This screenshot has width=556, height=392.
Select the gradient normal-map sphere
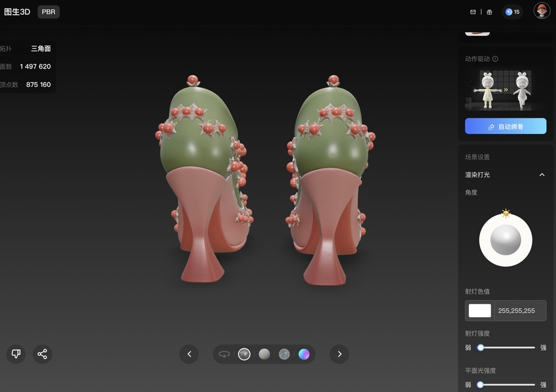point(303,354)
